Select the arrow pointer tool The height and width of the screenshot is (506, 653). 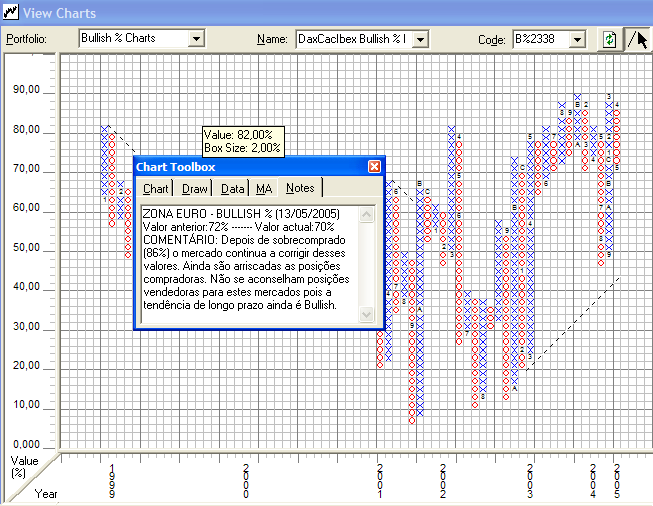(x=637, y=39)
